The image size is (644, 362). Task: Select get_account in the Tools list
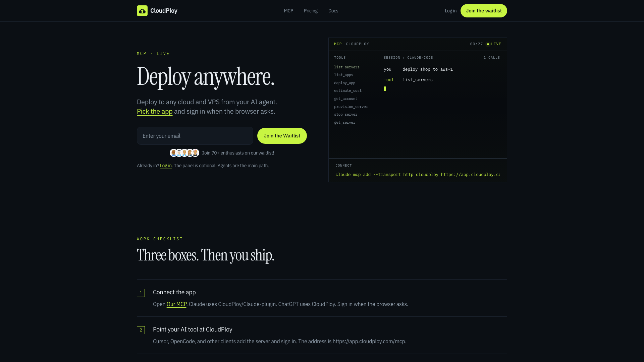pos(345,99)
